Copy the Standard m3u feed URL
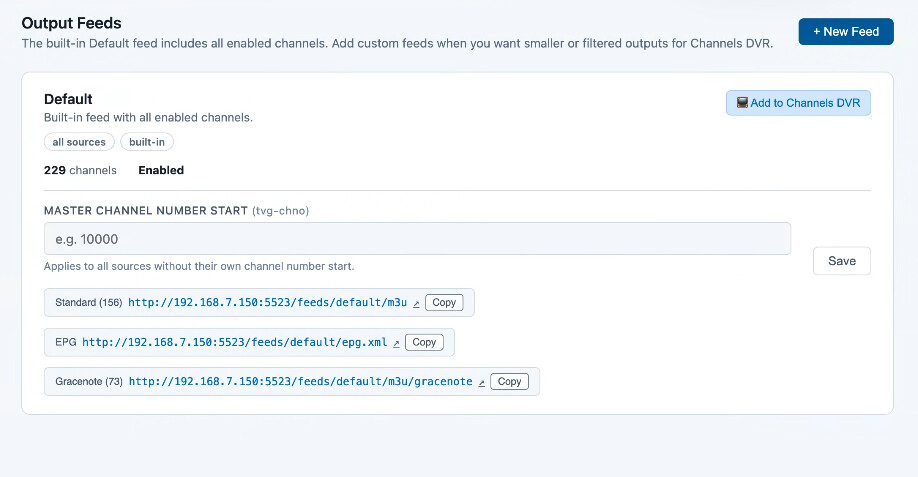 (444, 302)
